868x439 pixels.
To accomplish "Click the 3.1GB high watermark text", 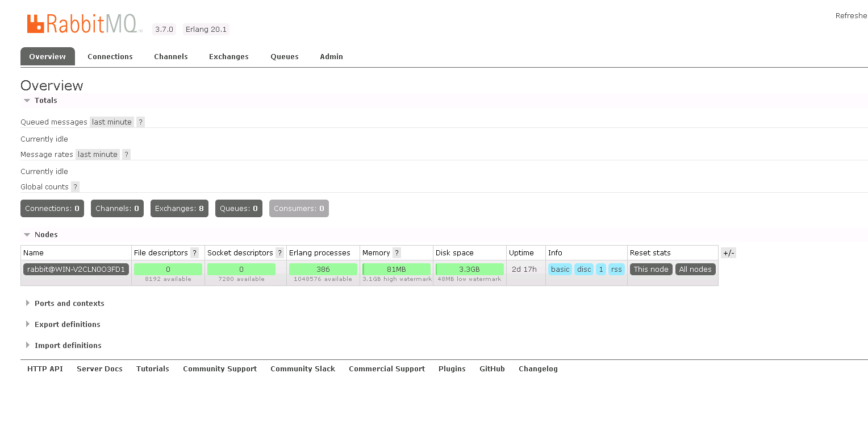I will (397, 279).
